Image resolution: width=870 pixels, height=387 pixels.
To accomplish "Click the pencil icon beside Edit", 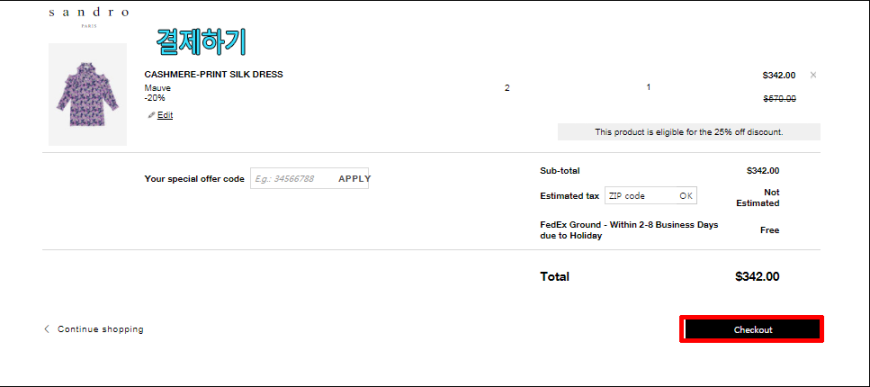I will point(151,115).
